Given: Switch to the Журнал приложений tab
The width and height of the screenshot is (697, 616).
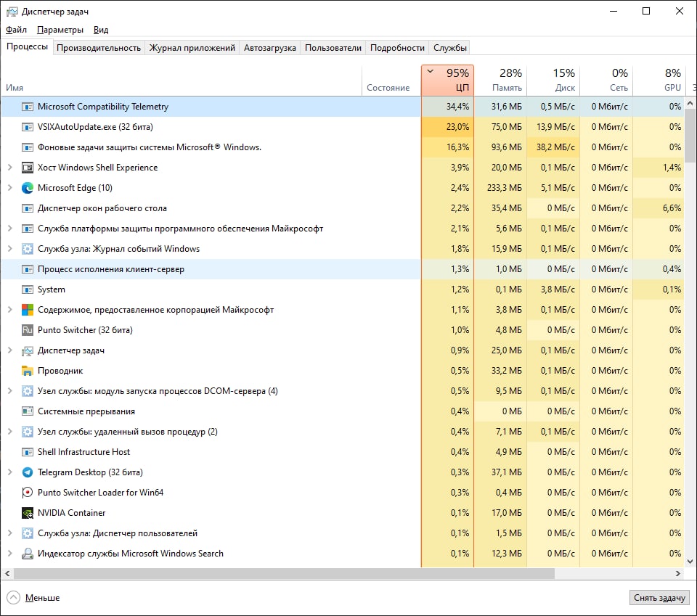Looking at the screenshot, I should (x=192, y=48).
